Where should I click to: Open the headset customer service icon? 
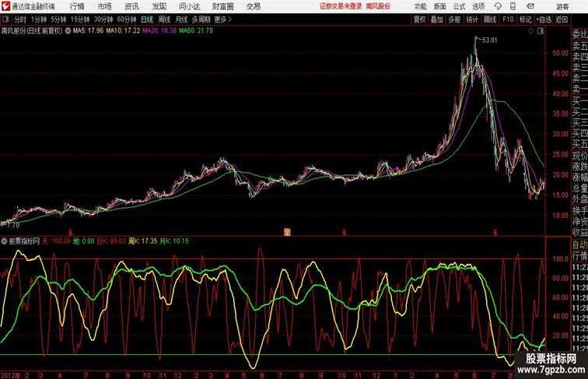(498, 6)
